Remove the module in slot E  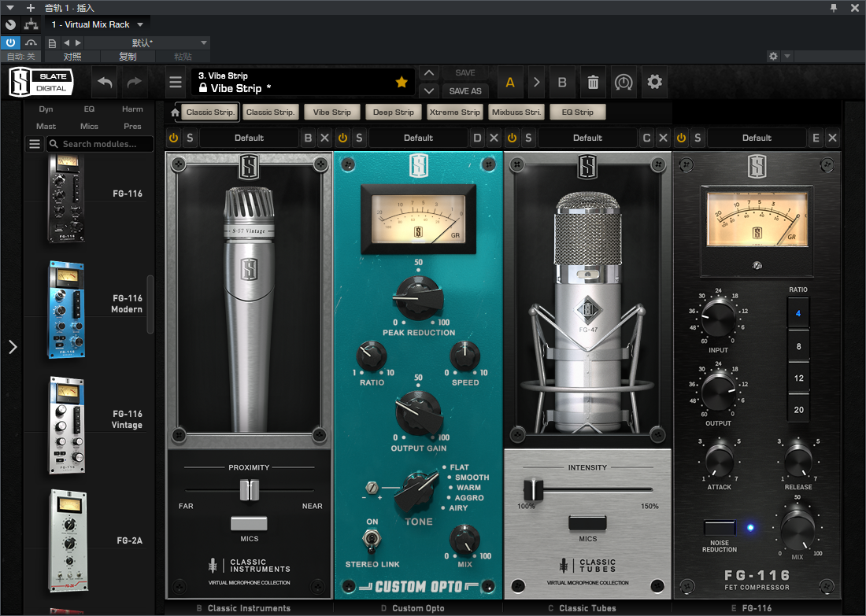click(832, 138)
